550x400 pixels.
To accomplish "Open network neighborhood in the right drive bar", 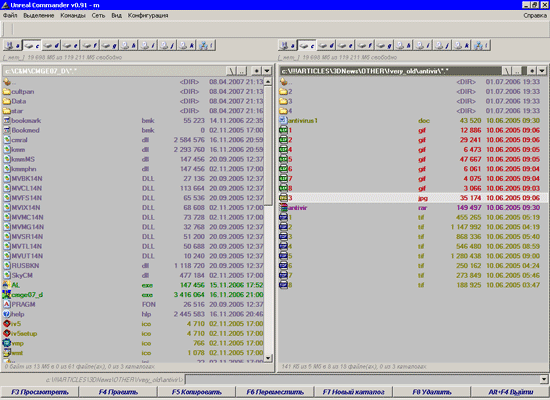I will tap(481, 45).
